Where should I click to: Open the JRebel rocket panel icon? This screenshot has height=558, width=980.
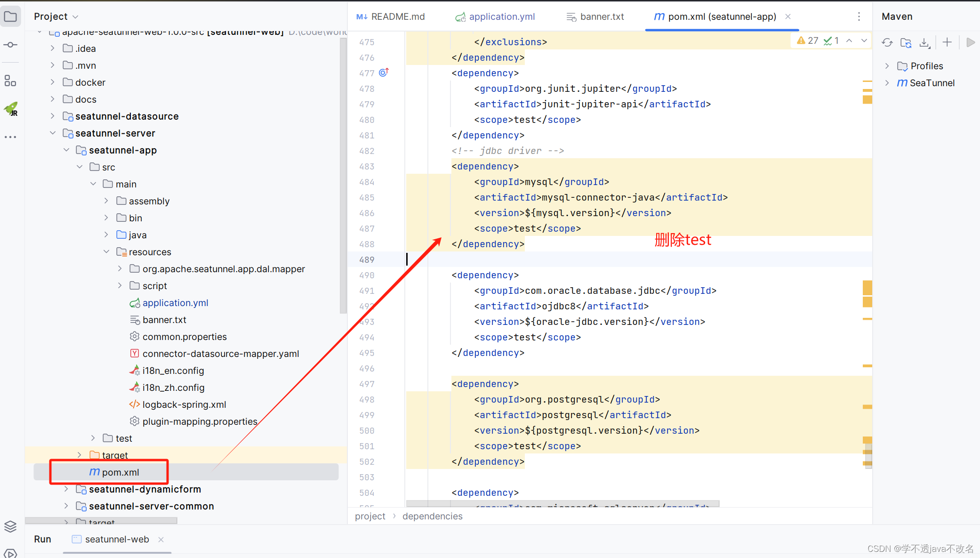10,109
